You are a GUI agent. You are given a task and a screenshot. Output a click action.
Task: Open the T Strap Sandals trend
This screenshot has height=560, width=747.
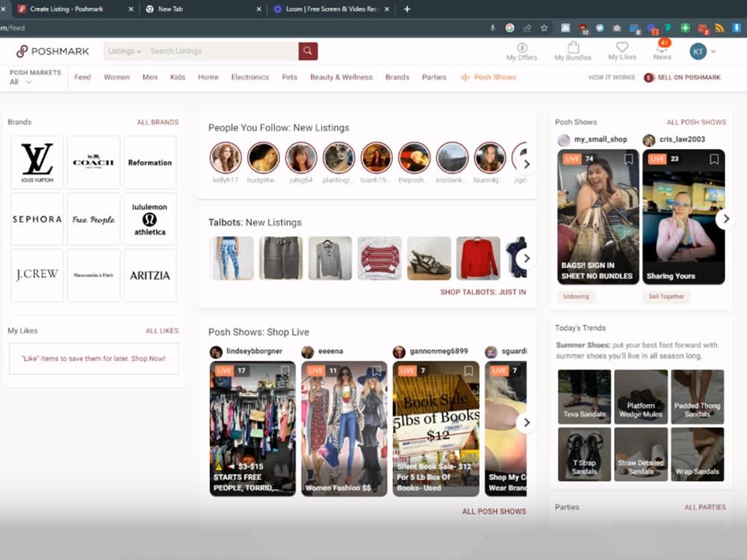(x=584, y=454)
